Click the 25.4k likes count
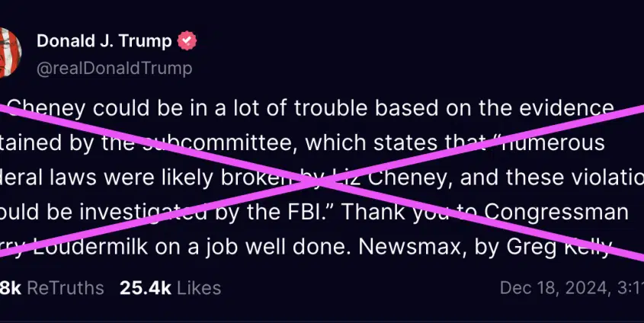This screenshot has height=323, width=644. (146, 288)
